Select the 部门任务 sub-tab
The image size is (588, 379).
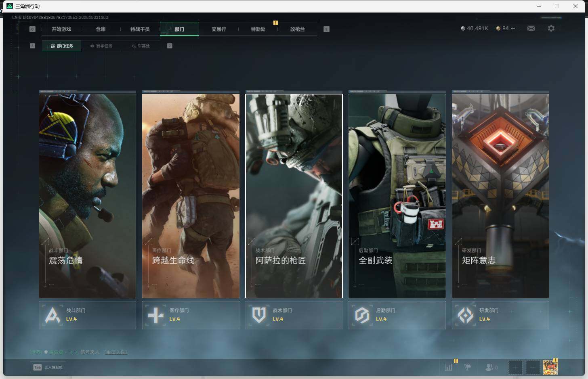pos(61,46)
